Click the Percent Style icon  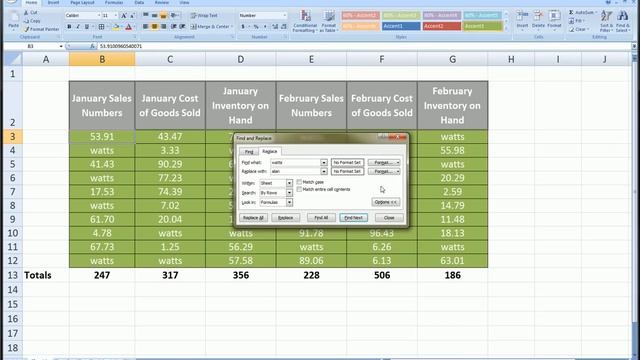tap(256, 27)
